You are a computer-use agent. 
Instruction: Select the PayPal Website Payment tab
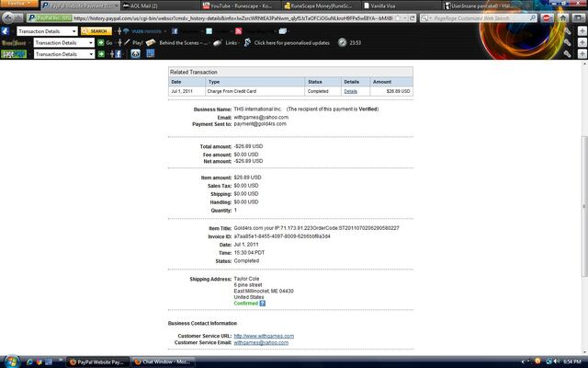coord(80,6)
